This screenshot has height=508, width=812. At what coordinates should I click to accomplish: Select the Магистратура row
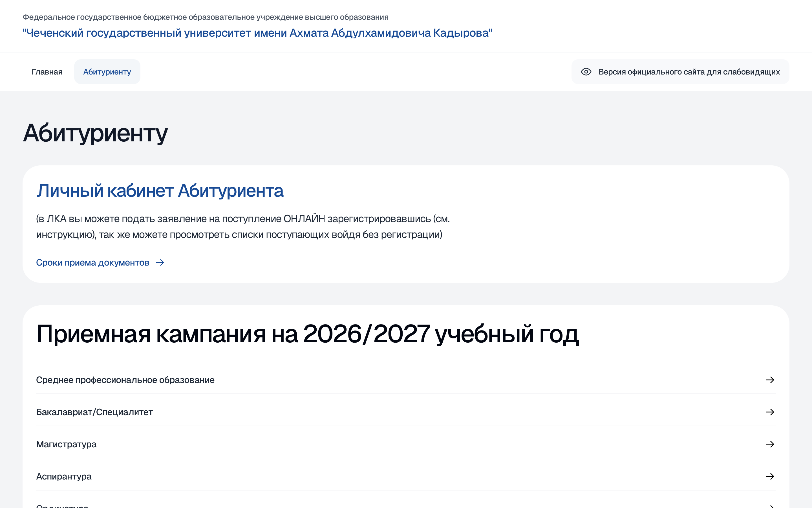[x=406, y=444]
